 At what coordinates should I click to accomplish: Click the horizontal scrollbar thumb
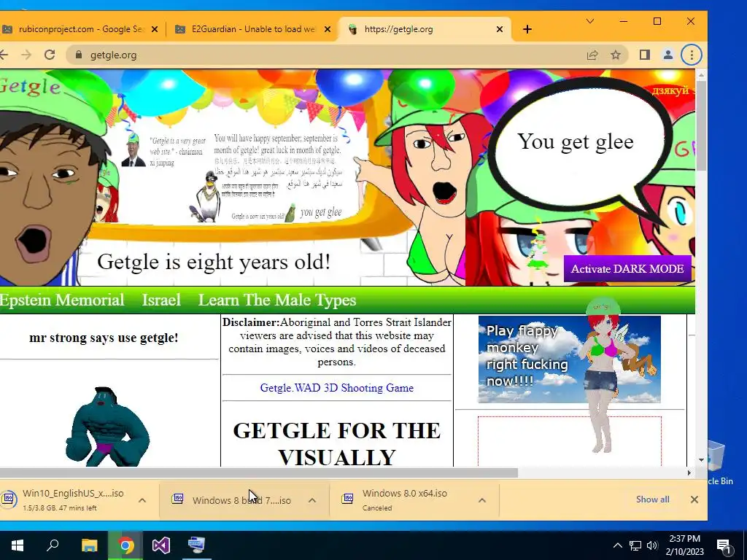[259, 472]
